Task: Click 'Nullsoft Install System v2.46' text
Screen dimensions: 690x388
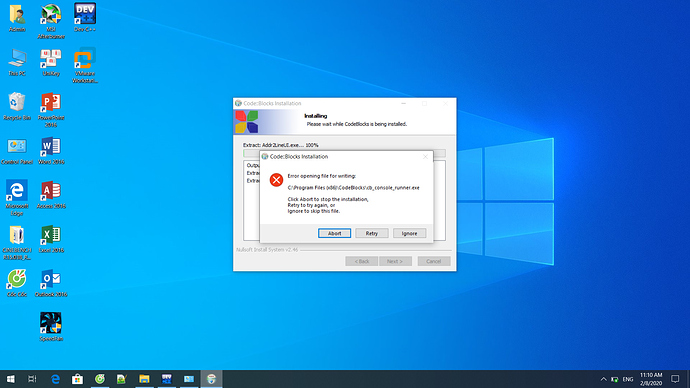Action: pyautogui.click(x=267, y=250)
